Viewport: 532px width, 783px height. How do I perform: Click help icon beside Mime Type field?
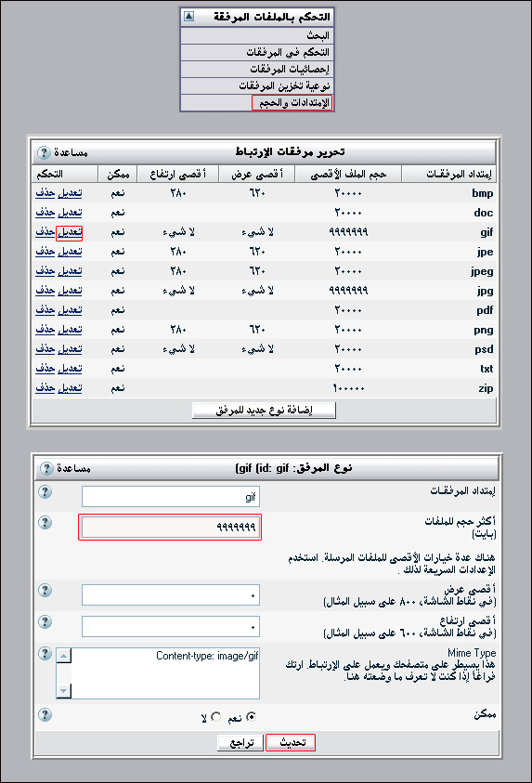coord(45,653)
